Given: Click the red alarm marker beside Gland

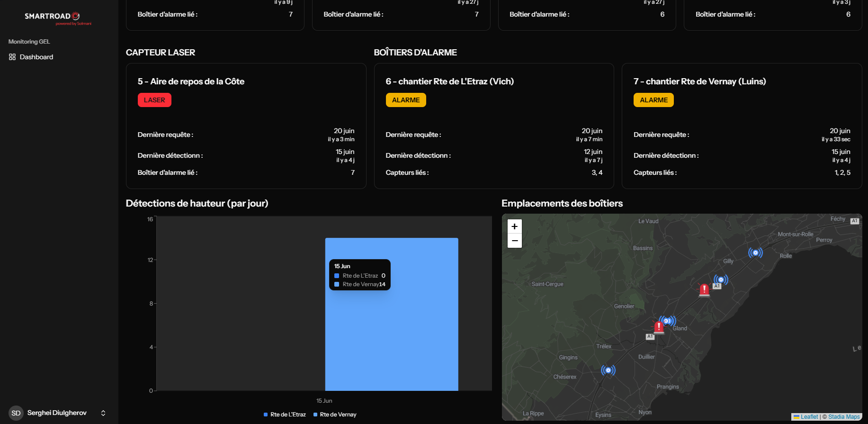Looking at the screenshot, I should click(658, 327).
